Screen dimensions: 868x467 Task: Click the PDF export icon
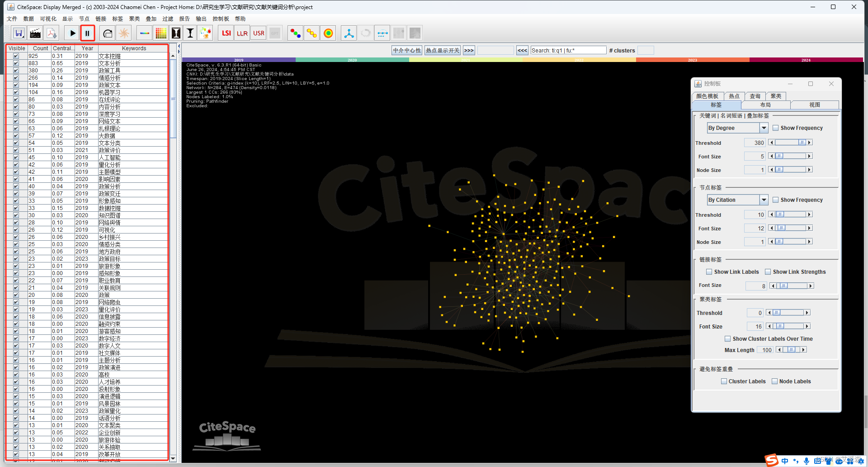click(52, 33)
